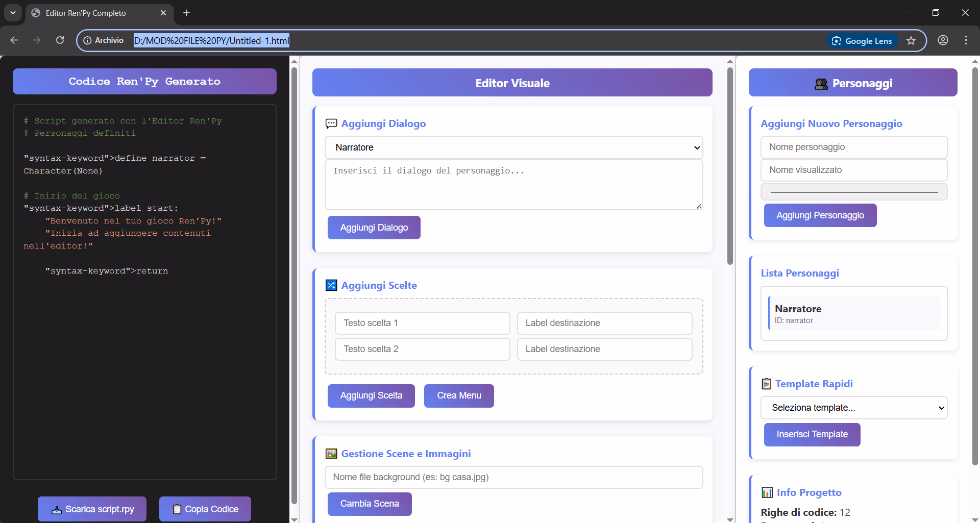
Task: Reload the page with refresh icon
Action: 60,40
